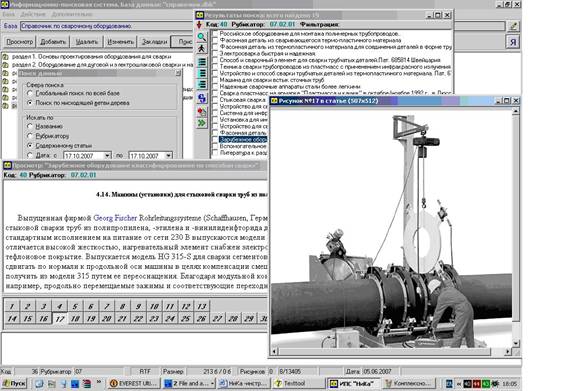Click the red dot pencil icon in sidebar
Image resolution: width=564 pixels, height=391 pixels.
pyautogui.click(x=202, y=112)
